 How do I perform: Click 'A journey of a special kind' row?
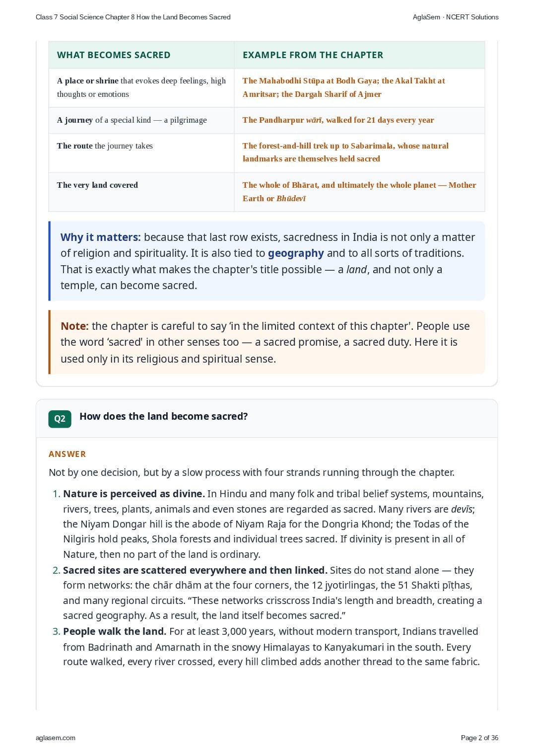pos(141,120)
